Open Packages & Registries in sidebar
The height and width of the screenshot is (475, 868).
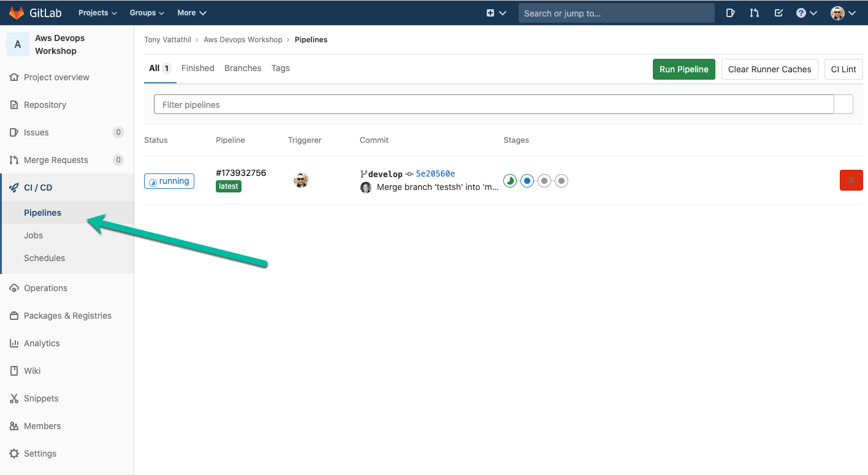[x=67, y=316]
